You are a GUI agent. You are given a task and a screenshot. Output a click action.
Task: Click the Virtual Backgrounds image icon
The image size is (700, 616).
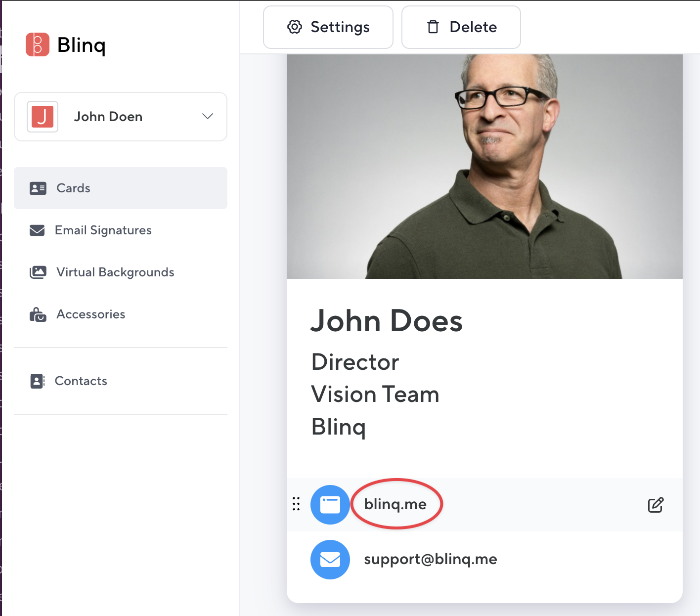pyautogui.click(x=38, y=272)
